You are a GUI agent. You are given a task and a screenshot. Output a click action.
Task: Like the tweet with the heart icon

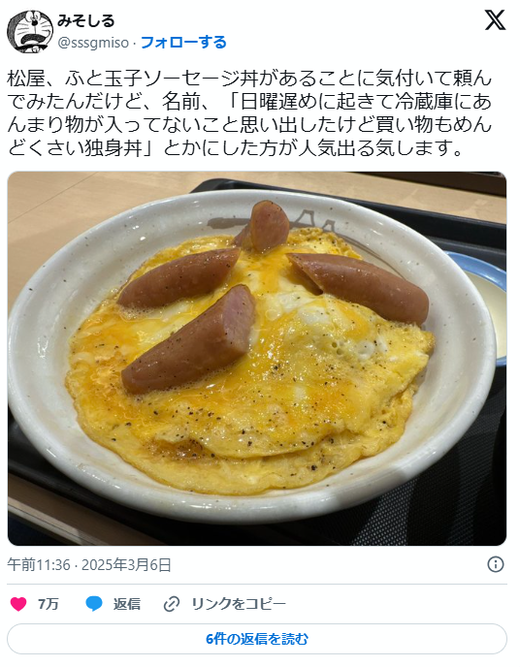pos(18,604)
